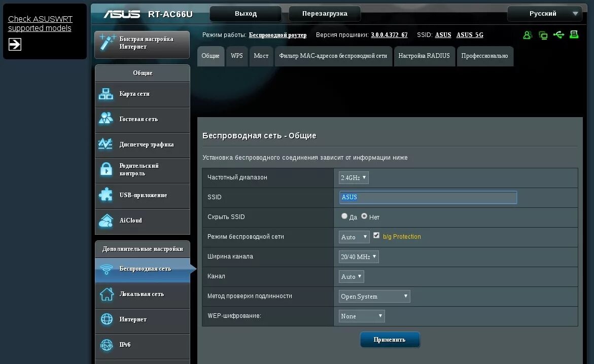
Task: Click the green user status icon
Action: 528,35
